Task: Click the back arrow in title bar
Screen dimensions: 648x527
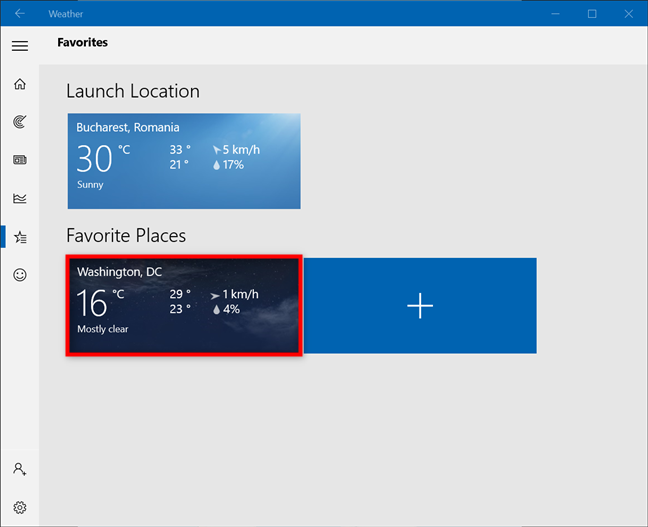Action: (x=19, y=13)
